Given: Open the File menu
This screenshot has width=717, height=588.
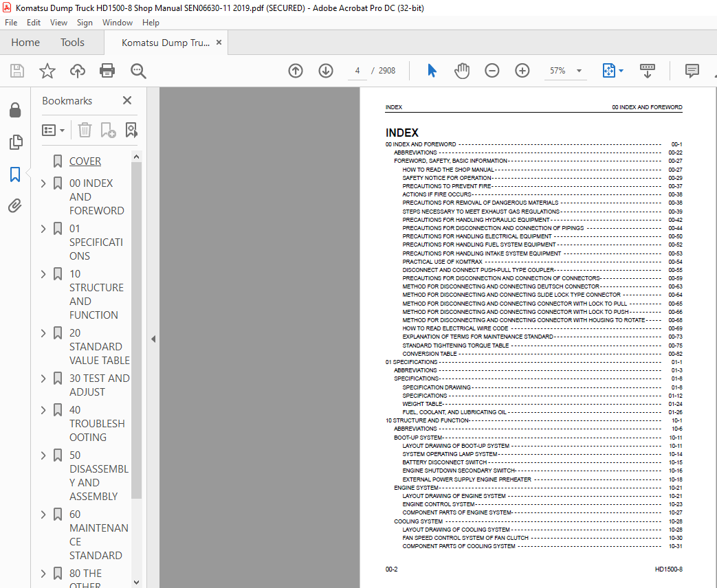Looking at the screenshot, I should (x=11, y=23).
